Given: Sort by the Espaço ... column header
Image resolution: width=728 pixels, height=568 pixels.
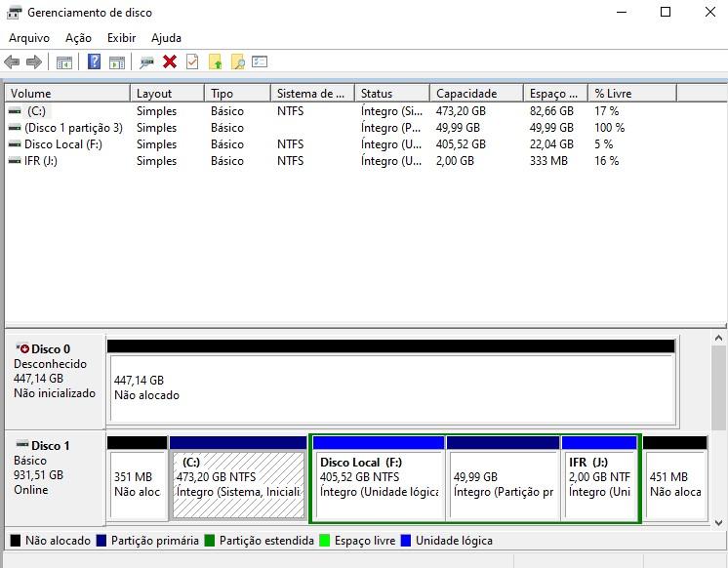Looking at the screenshot, I should 555,94.
